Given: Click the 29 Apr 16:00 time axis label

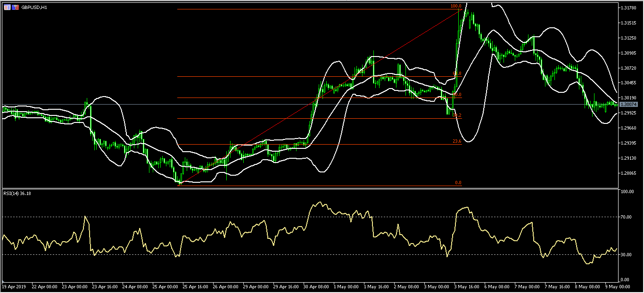Looking at the screenshot, I should click(x=286, y=286).
